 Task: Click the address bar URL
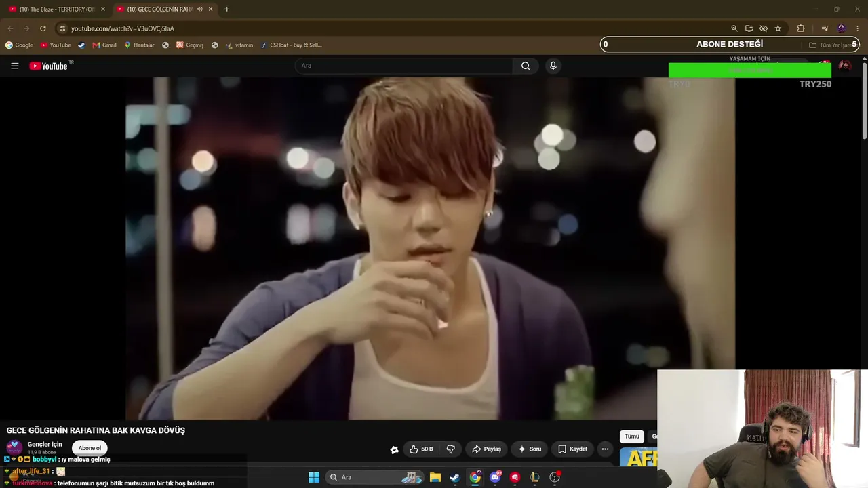coord(123,28)
